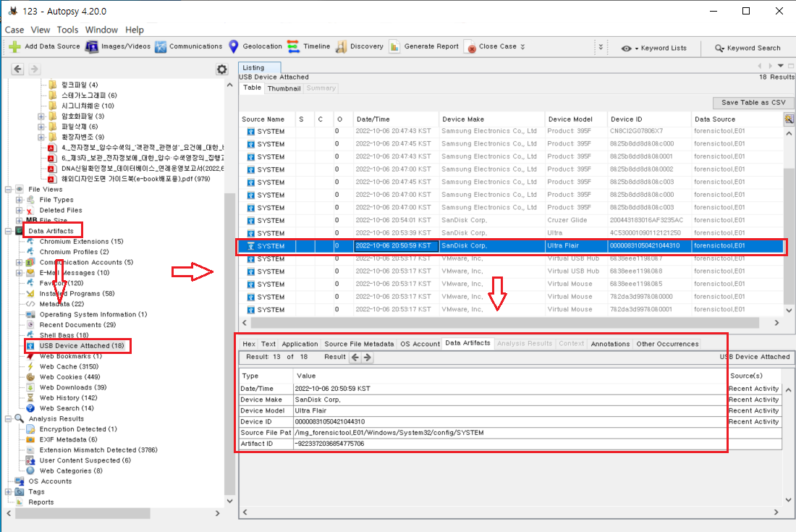Click the Add Data Source plus icon
Viewport: 796px width, 532px height.
pyautogui.click(x=14, y=47)
